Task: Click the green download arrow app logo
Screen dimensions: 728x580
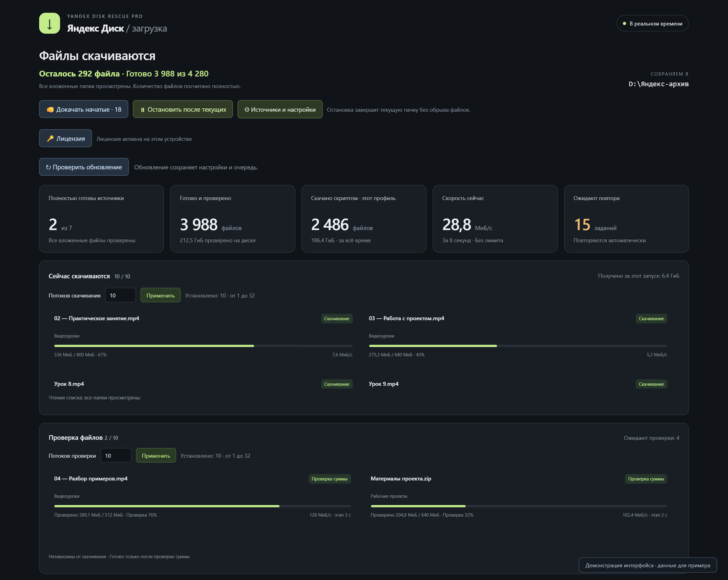Action: click(x=50, y=23)
